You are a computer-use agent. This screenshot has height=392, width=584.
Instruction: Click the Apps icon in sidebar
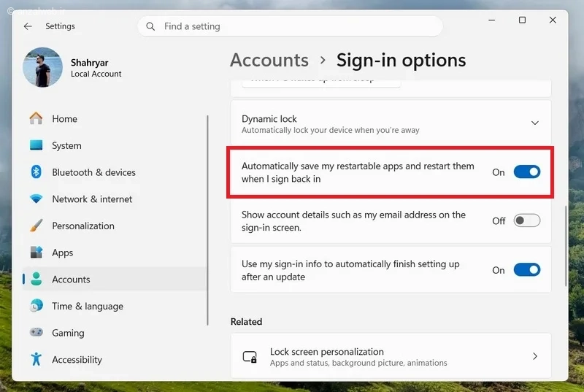tap(36, 253)
